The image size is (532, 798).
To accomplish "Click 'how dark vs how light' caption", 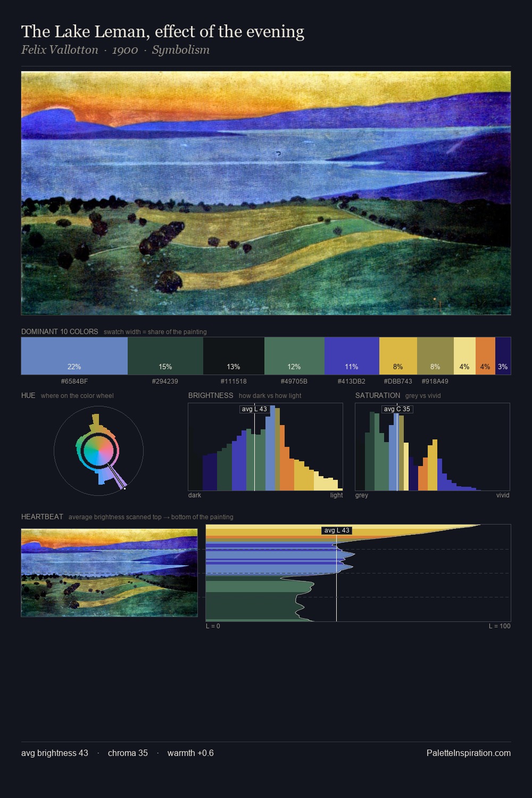I will (270, 396).
